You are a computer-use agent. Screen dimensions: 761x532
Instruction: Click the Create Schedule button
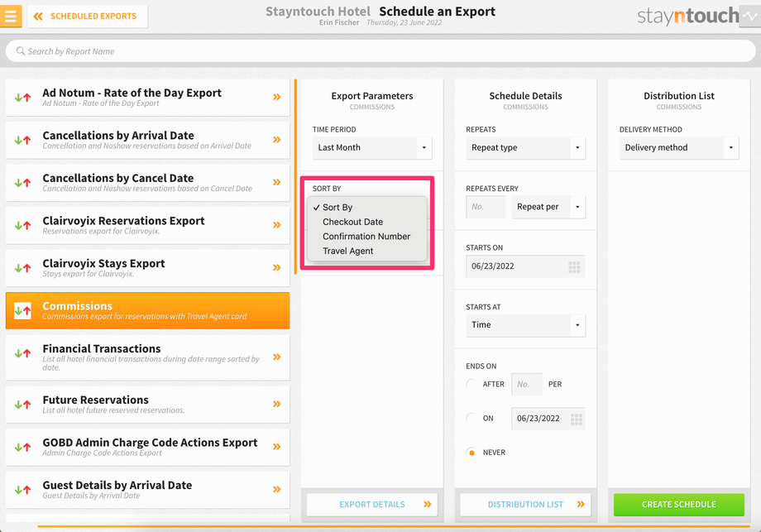(679, 505)
